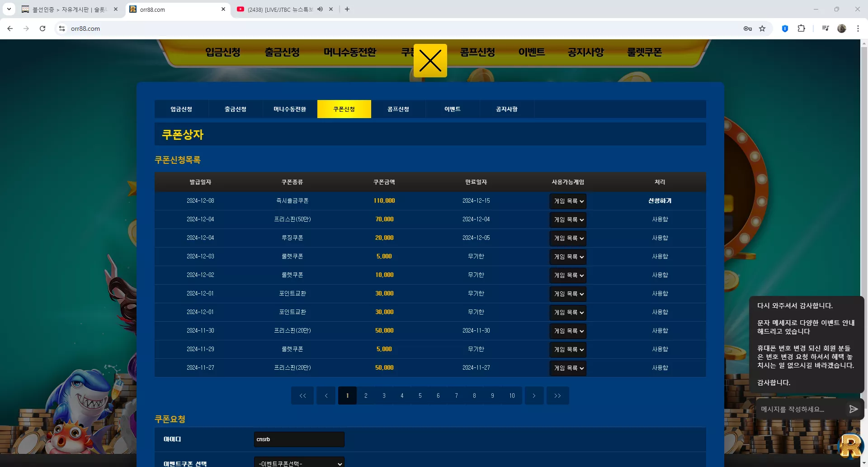The image size is (868, 467).
Task: Open a new browser tab
Action: pyautogui.click(x=347, y=9)
